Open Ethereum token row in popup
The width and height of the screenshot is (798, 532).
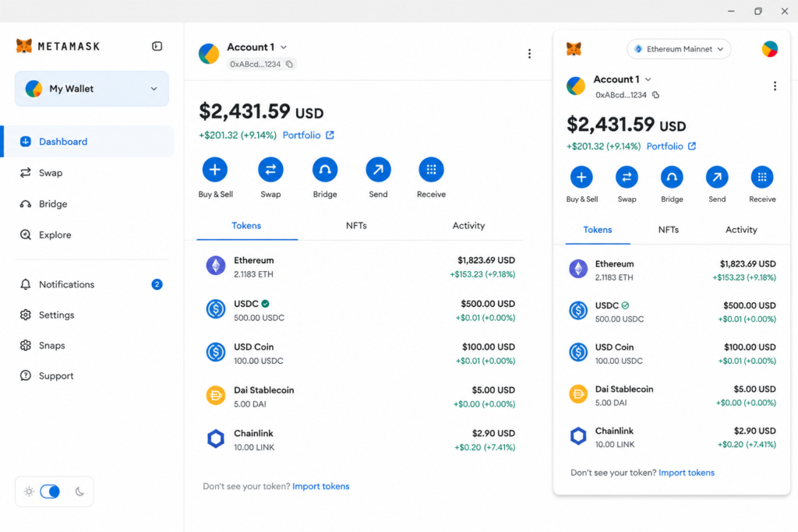(x=672, y=270)
